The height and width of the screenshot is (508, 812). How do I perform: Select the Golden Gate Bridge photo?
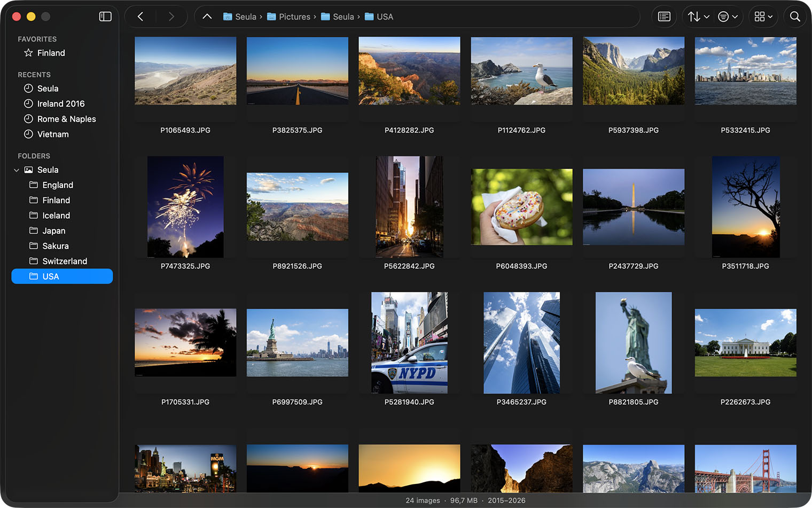(x=746, y=468)
